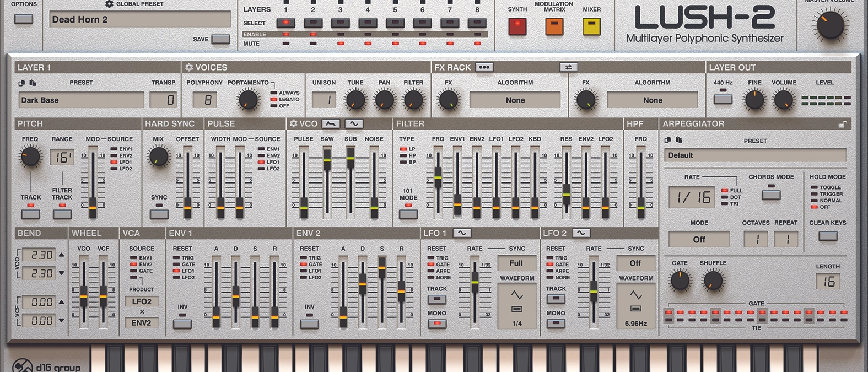This screenshot has height=372, width=868.
Task: Select layer 2 button
Action: (313, 23)
